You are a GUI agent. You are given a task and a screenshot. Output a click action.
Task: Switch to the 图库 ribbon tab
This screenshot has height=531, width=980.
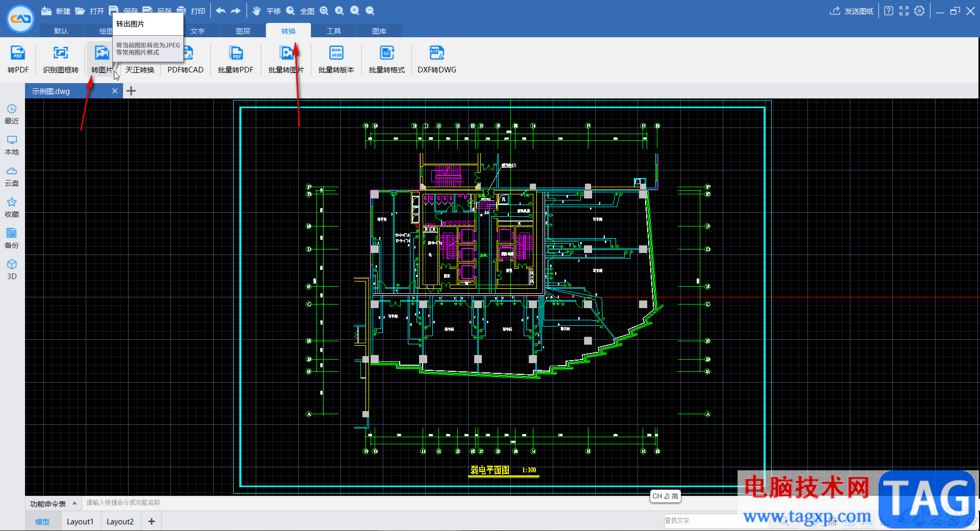coord(379,31)
